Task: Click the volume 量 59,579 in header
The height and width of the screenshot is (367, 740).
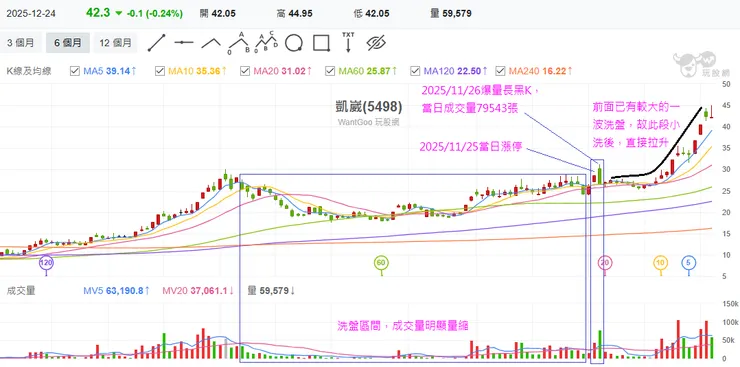Action: [x=451, y=14]
